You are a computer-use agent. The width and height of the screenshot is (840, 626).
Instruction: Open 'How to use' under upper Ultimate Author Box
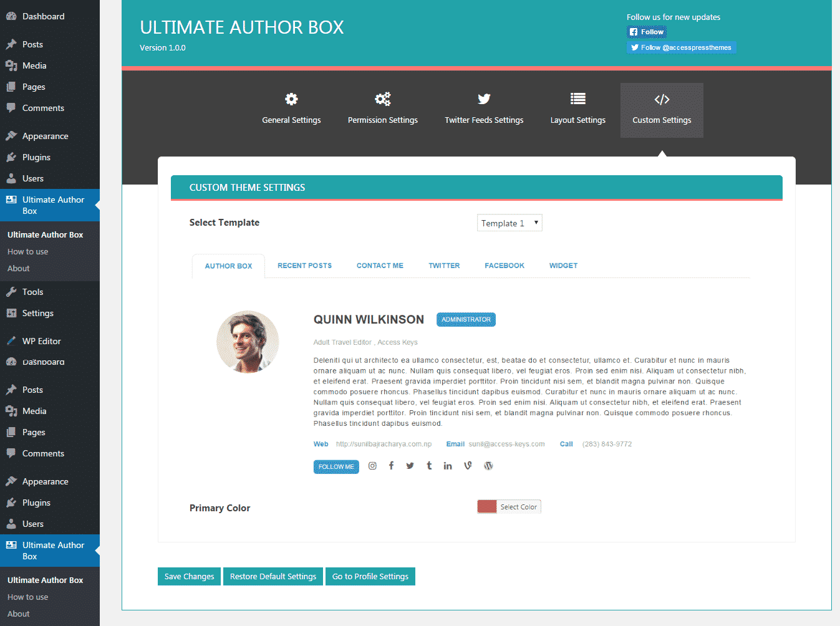coord(27,252)
